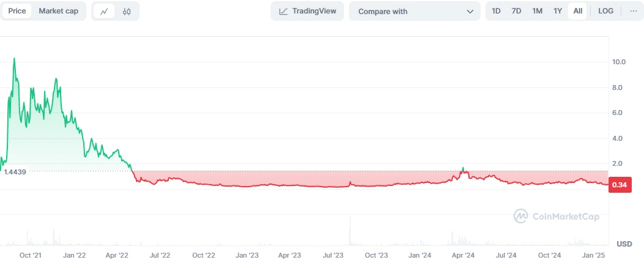The height and width of the screenshot is (268, 644).
Task: Toggle LOG scale on chart
Action: click(x=605, y=11)
